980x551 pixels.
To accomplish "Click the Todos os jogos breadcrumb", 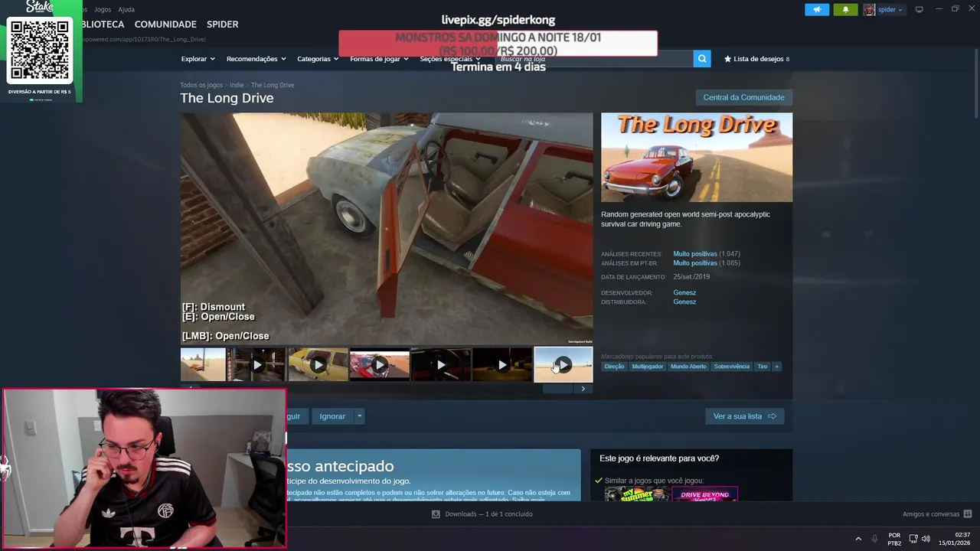I will pyautogui.click(x=201, y=85).
